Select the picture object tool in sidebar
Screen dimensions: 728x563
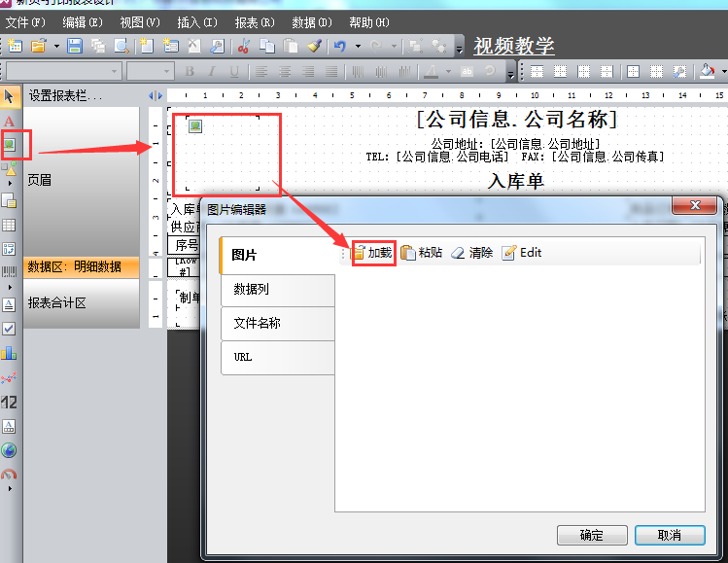click(x=10, y=145)
